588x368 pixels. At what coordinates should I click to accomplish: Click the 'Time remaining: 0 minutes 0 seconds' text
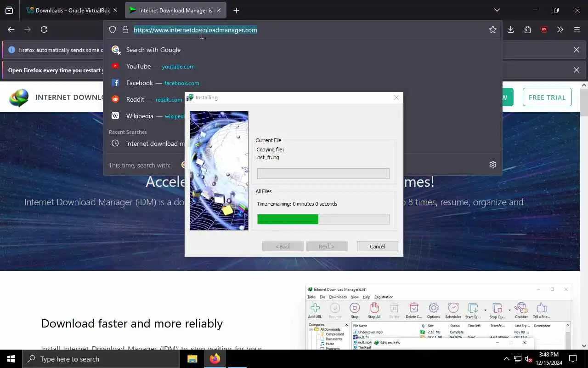tap(297, 204)
